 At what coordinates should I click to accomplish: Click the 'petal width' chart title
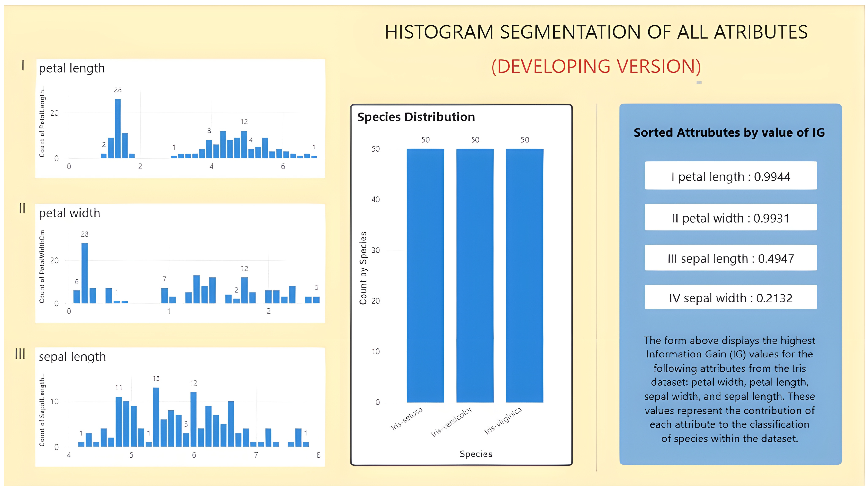69,213
